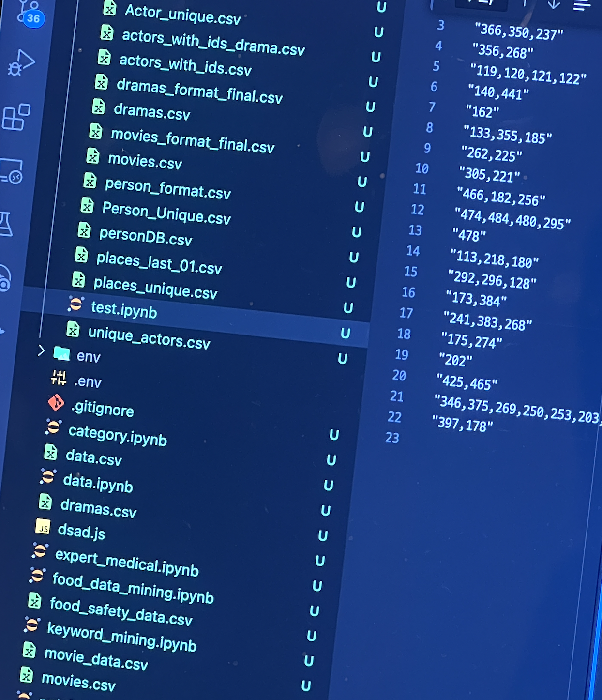The height and width of the screenshot is (700, 602).
Task: Click line number 12 in editor gutter
Action: [417, 209]
